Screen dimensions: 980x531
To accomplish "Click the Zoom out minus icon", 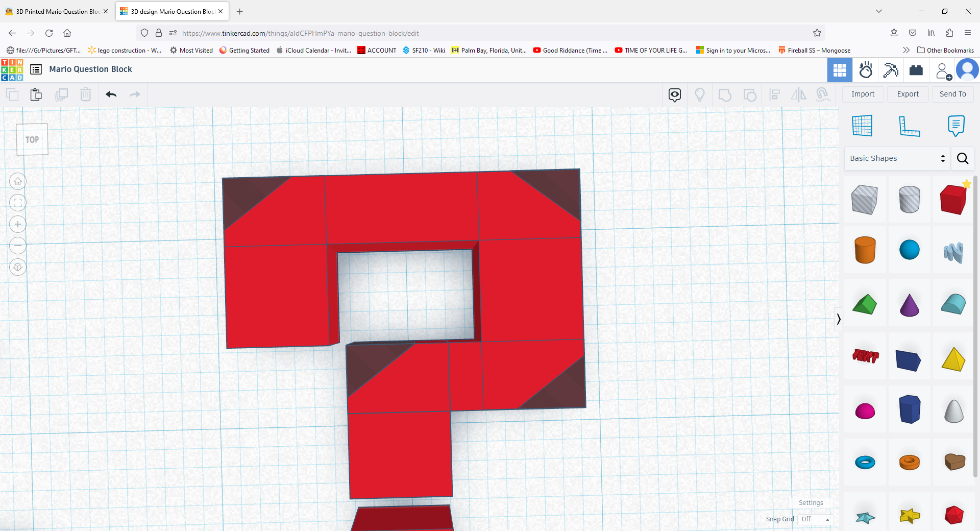I will 18,246.
